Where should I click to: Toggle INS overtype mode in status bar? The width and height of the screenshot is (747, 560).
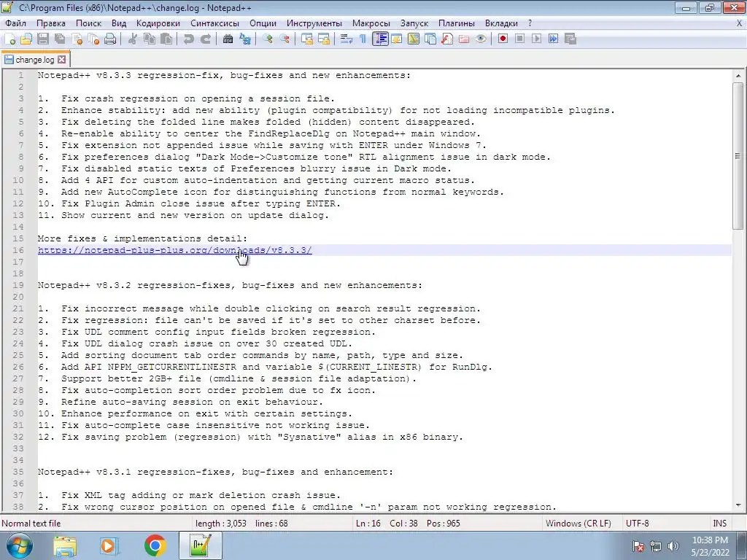[x=719, y=524]
